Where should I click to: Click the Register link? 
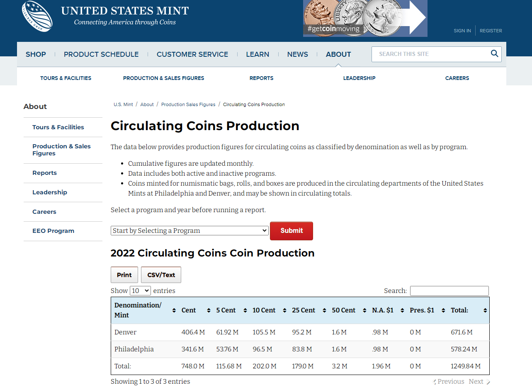click(x=491, y=31)
